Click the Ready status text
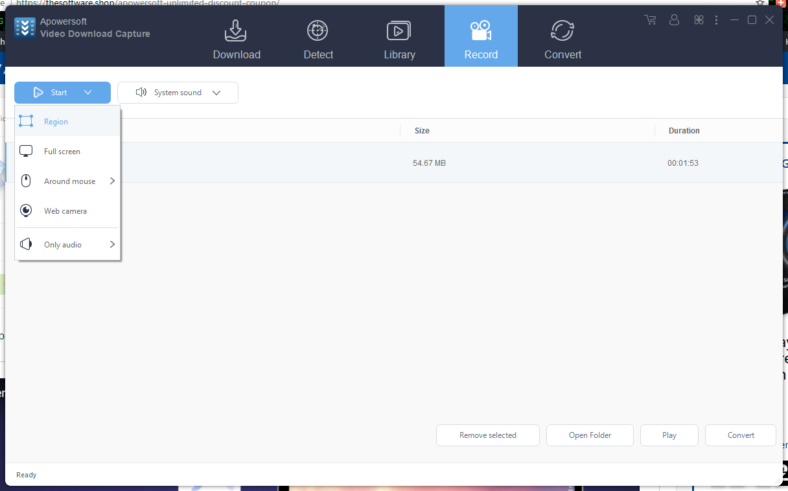Image resolution: width=788 pixels, height=491 pixels. click(26, 475)
